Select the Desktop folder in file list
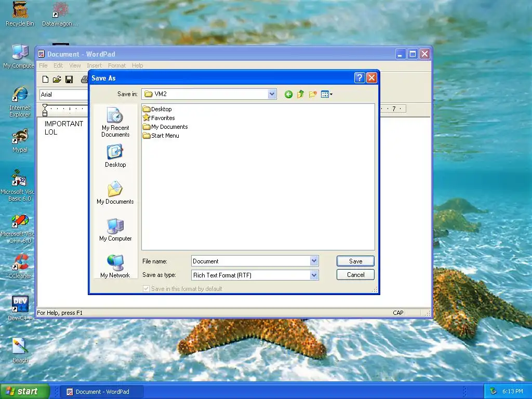This screenshot has height=399, width=532. coord(157,109)
